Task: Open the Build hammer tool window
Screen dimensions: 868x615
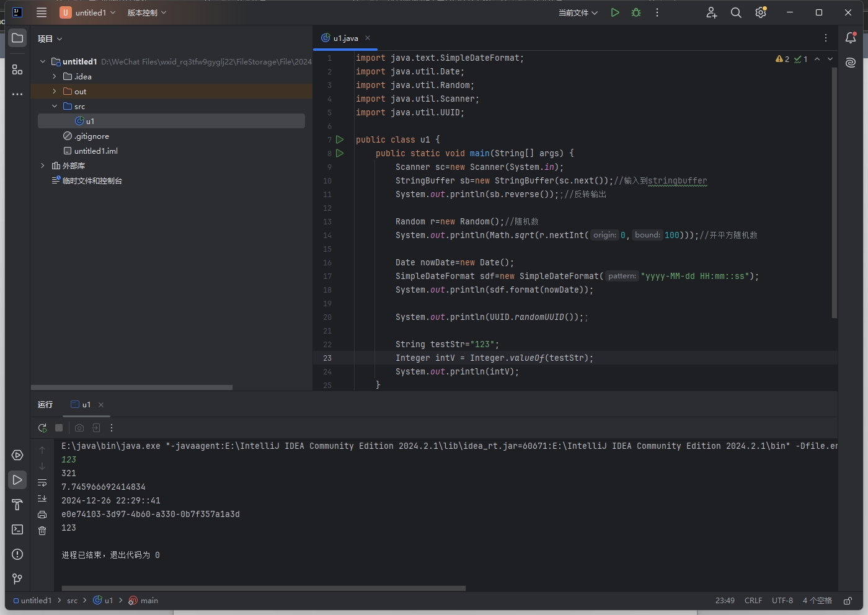Action: pyautogui.click(x=17, y=505)
